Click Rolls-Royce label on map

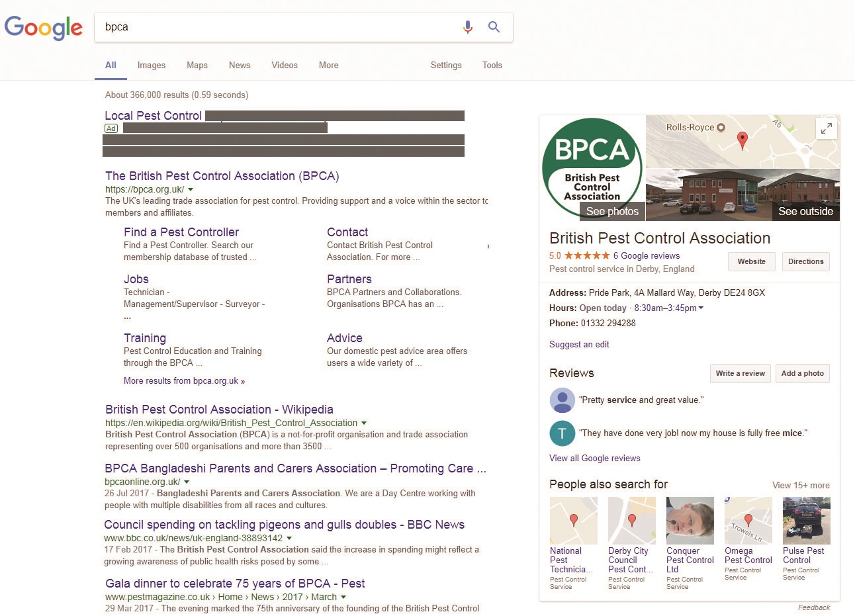(690, 128)
